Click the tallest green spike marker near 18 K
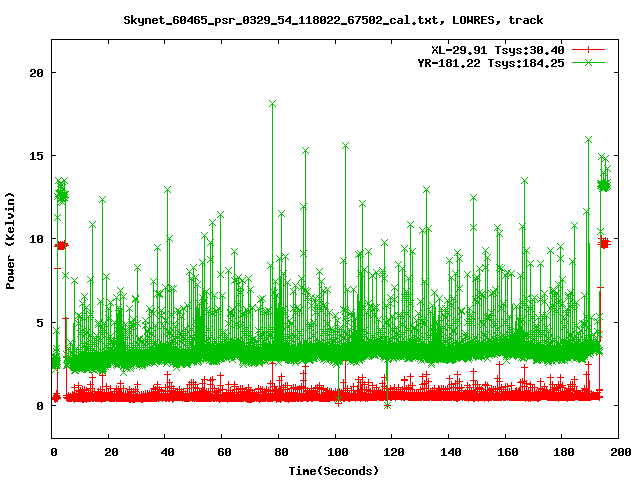The width and height of the screenshot is (640, 480). tap(273, 104)
